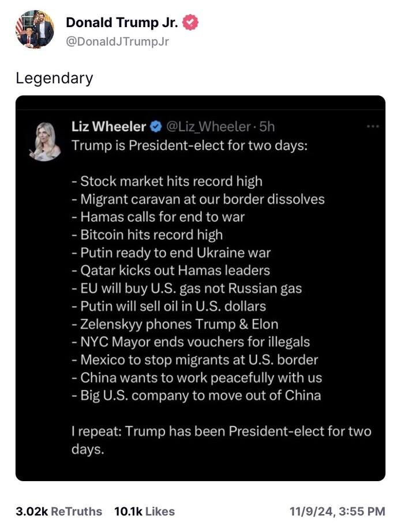Click the "Big U.S. company to move out of China" line
Image resolution: width=401 pixels, height=532 pixels.
(196, 396)
